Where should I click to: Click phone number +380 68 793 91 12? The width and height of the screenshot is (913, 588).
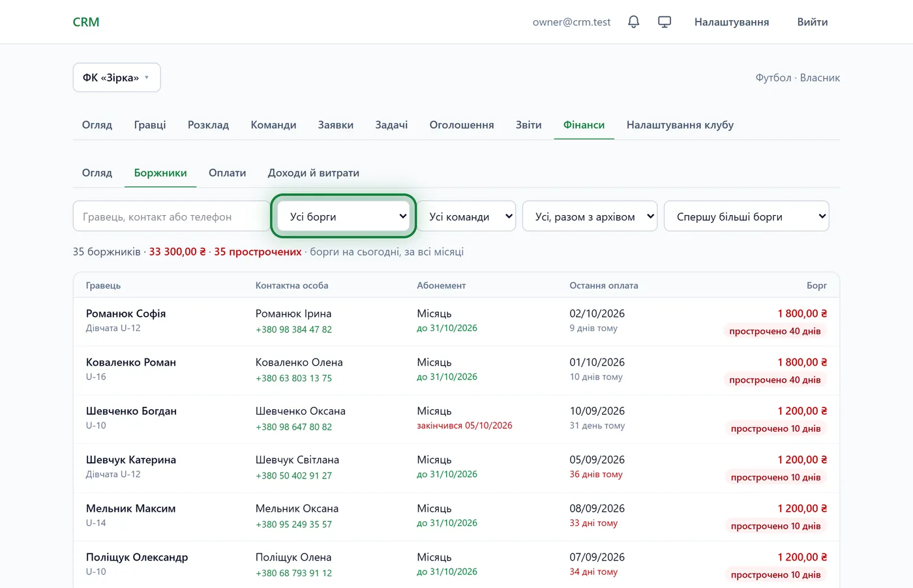coord(293,573)
